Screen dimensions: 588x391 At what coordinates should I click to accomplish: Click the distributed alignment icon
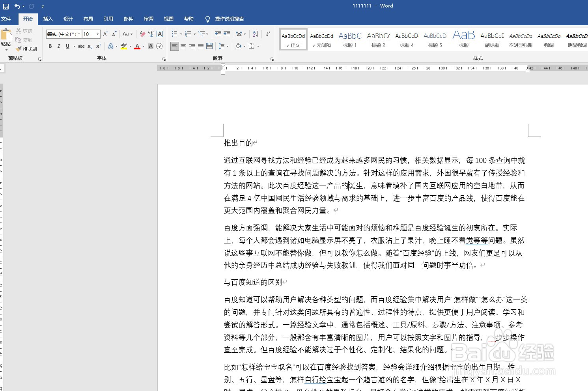click(209, 46)
